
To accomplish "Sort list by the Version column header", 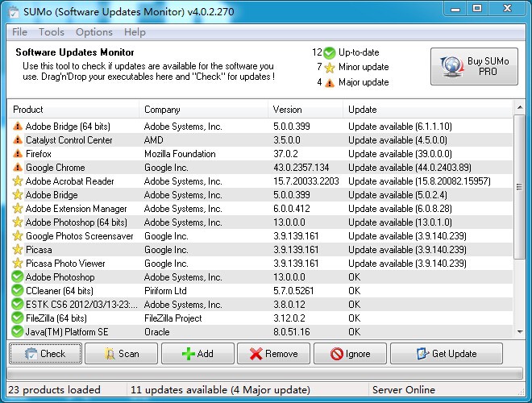I will point(305,110).
